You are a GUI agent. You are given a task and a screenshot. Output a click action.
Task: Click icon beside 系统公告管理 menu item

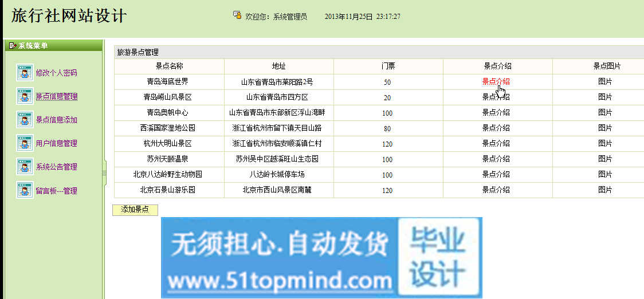click(25, 167)
